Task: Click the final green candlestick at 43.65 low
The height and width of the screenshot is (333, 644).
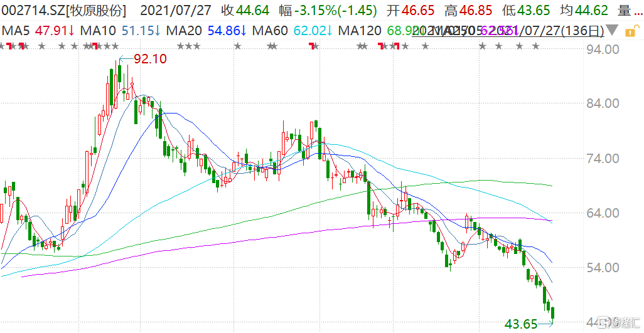Action: (x=553, y=315)
